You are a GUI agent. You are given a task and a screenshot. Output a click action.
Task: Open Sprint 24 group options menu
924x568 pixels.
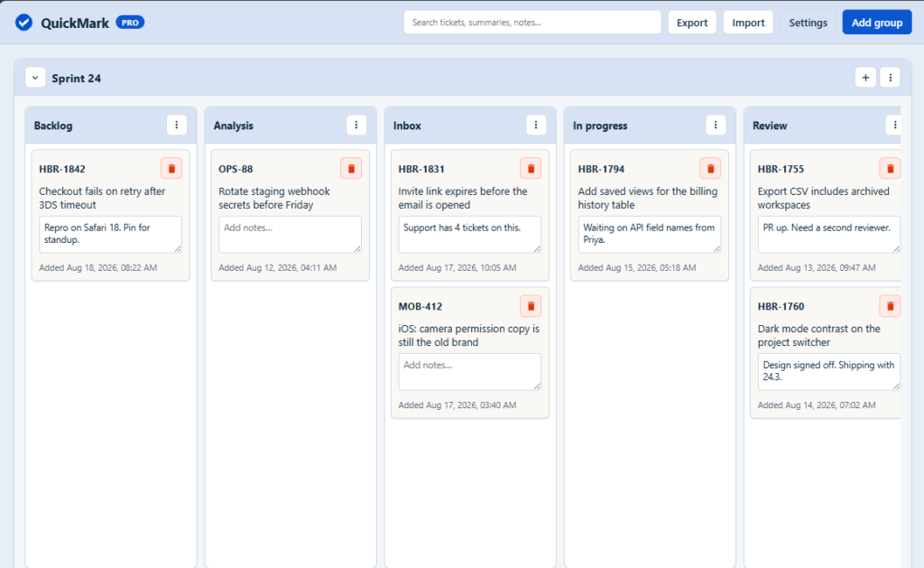click(891, 78)
